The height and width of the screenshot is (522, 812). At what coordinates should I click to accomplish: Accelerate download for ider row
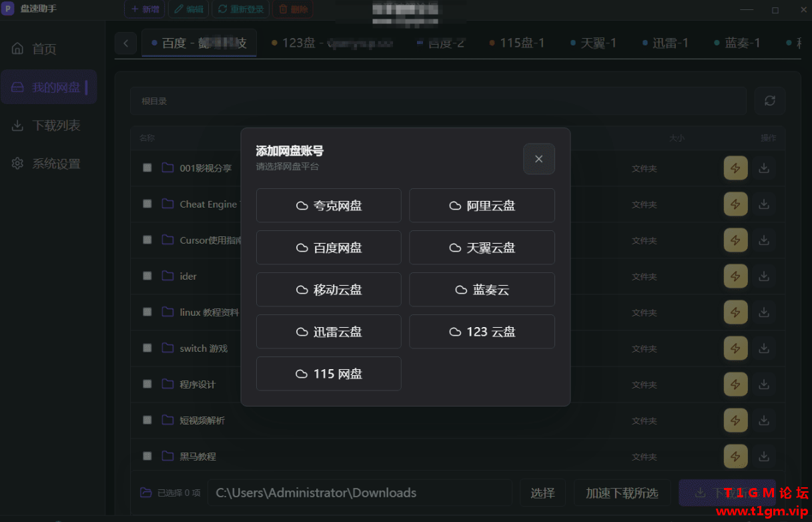click(x=736, y=276)
